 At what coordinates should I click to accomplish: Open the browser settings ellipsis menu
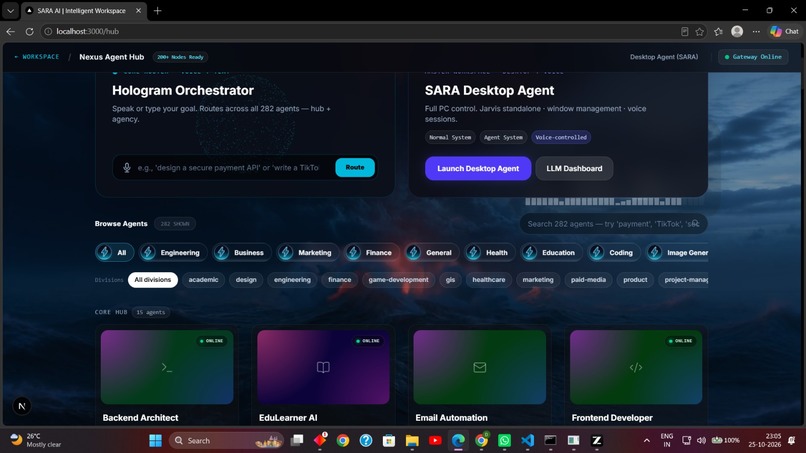[756, 31]
